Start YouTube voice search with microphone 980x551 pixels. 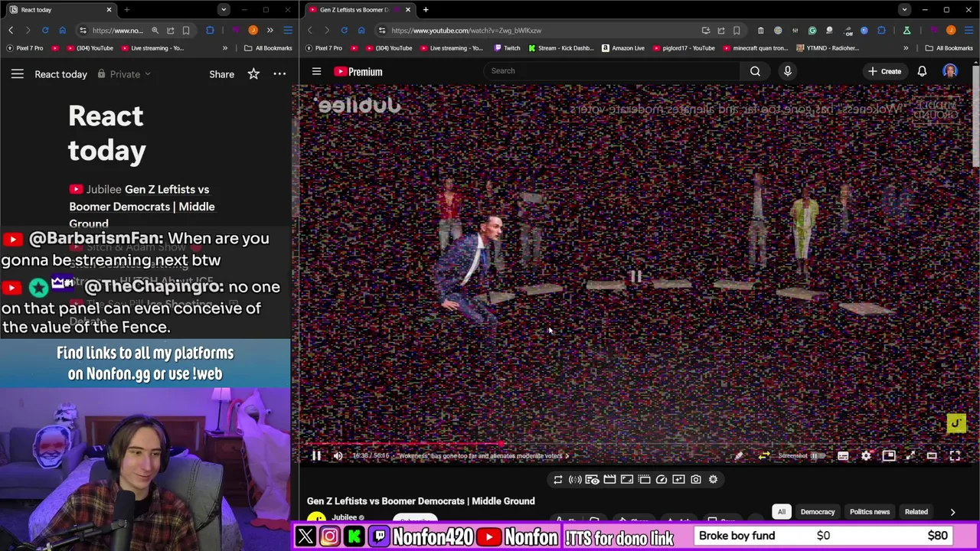pyautogui.click(x=787, y=71)
